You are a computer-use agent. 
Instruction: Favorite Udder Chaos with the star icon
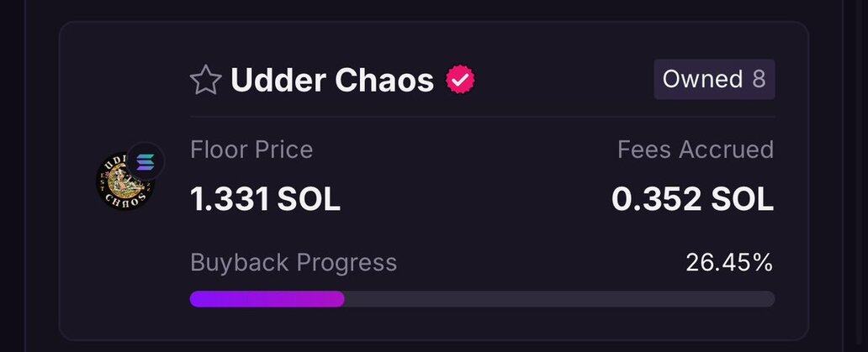coord(205,80)
